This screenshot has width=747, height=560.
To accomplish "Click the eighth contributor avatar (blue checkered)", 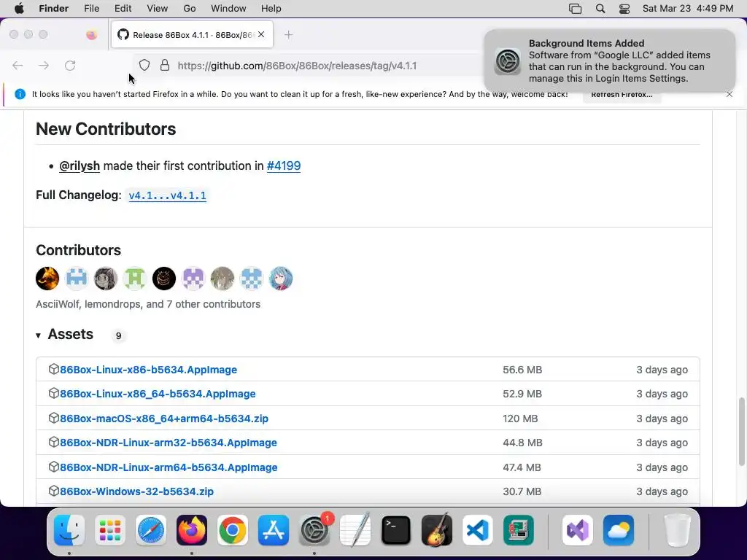I will click(252, 279).
